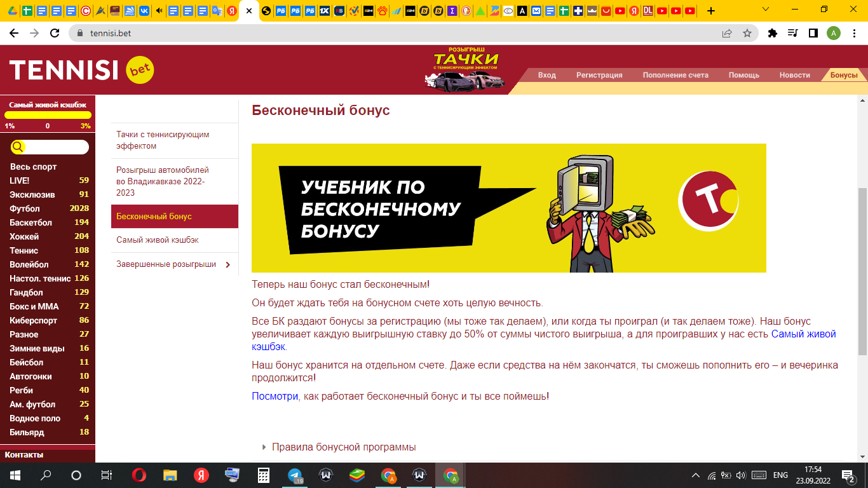868x488 pixels.
Task: Switch to the Google Drive tab
Action: click(12, 11)
